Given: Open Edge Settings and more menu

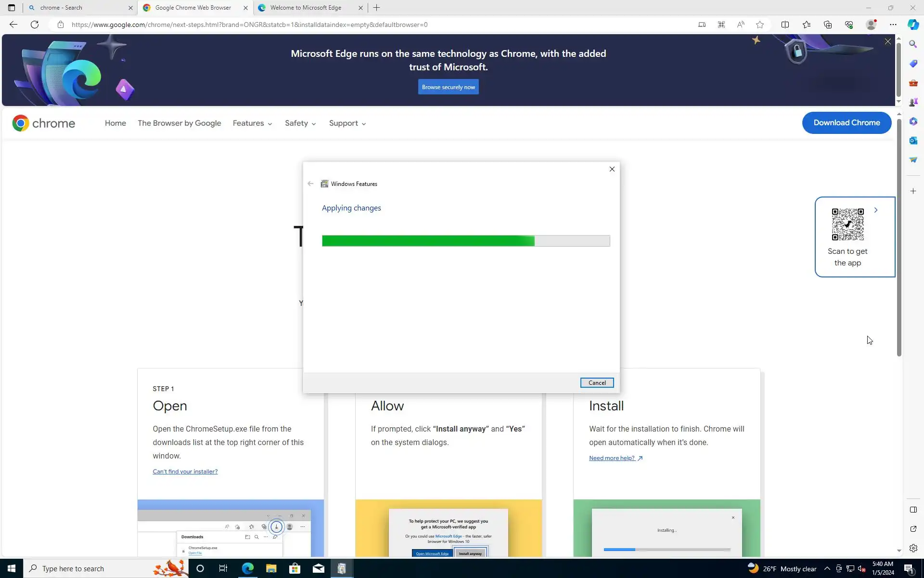Looking at the screenshot, I should point(893,25).
